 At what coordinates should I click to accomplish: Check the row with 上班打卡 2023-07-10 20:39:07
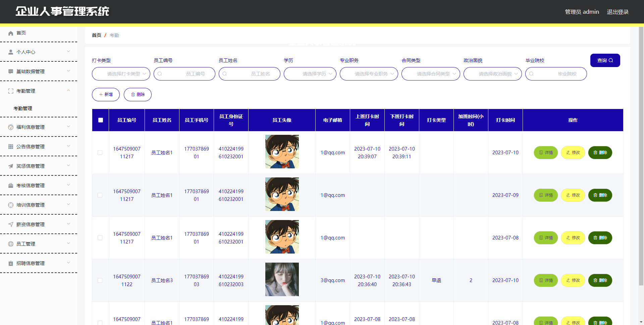pyautogui.click(x=100, y=153)
